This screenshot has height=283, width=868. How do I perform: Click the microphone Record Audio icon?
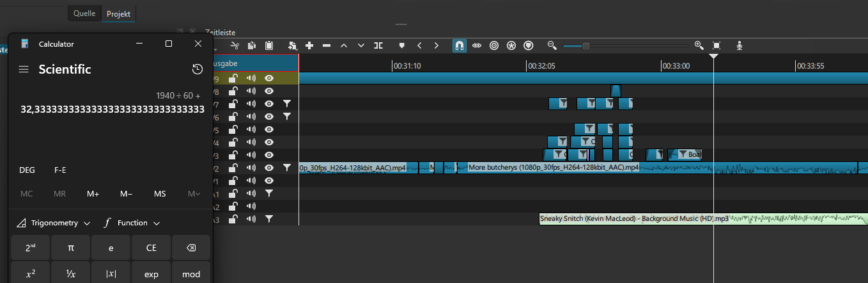tap(740, 45)
